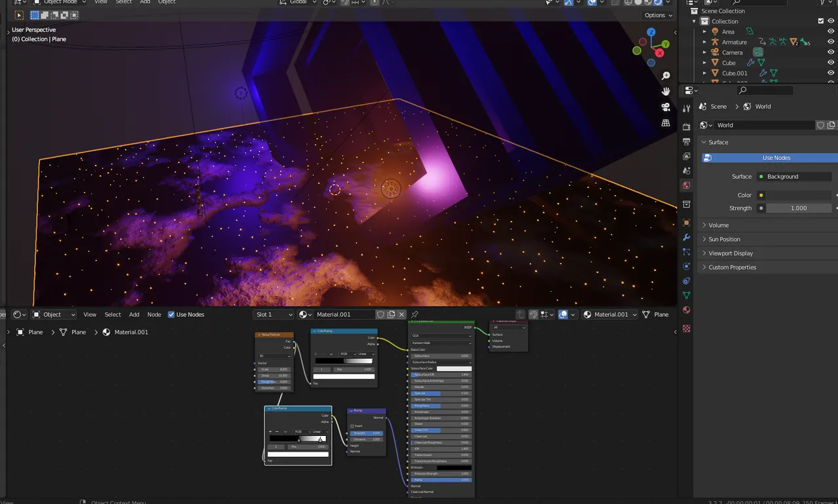Open node editor Add menu

(134, 315)
